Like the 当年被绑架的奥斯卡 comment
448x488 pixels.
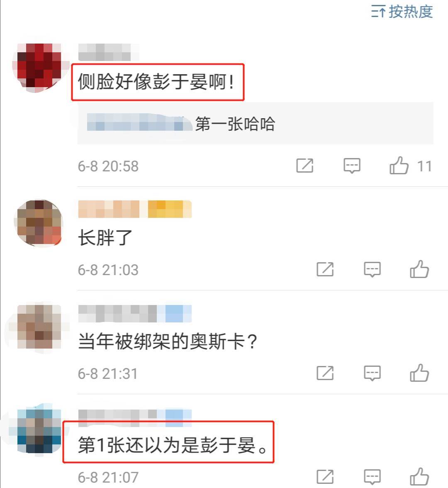(419, 373)
